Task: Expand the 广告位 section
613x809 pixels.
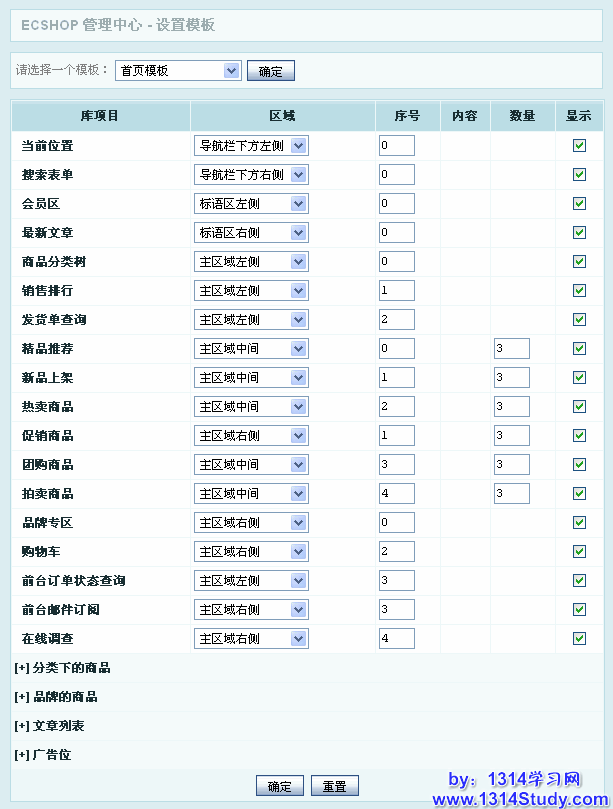Action: 43,755
